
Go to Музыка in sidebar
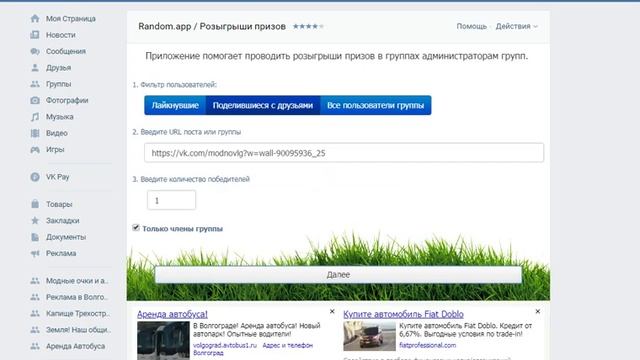click(60, 117)
